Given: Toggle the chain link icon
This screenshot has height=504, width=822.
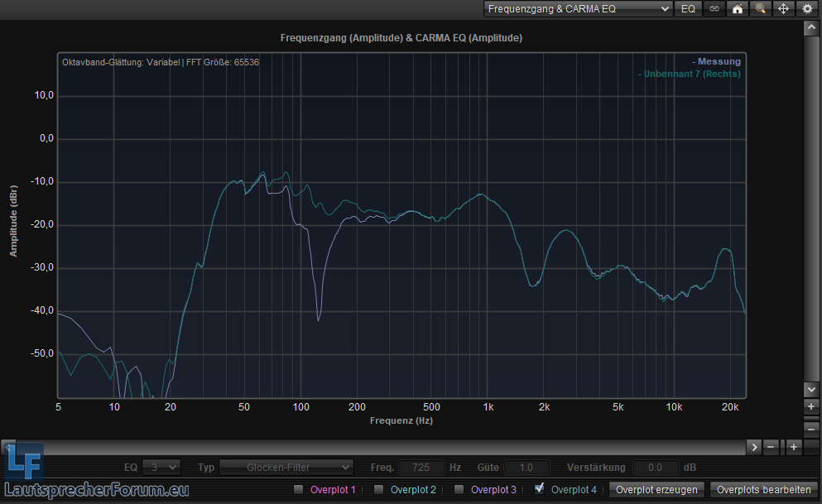Looking at the screenshot, I should click(x=713, y=9).
